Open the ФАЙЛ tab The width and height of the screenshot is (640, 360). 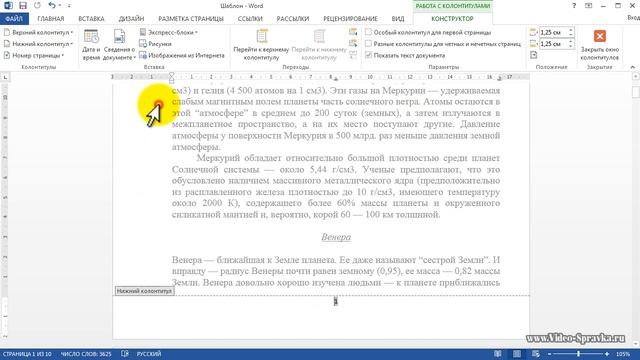click(14, 19)
